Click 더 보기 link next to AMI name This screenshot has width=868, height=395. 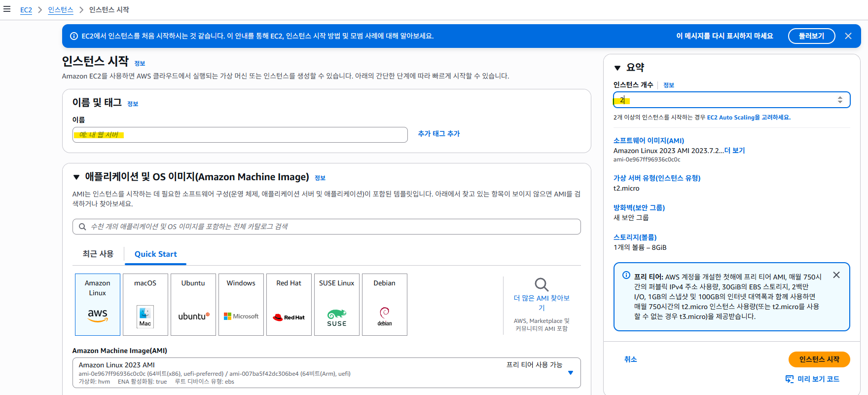click(x=735, y=151)
